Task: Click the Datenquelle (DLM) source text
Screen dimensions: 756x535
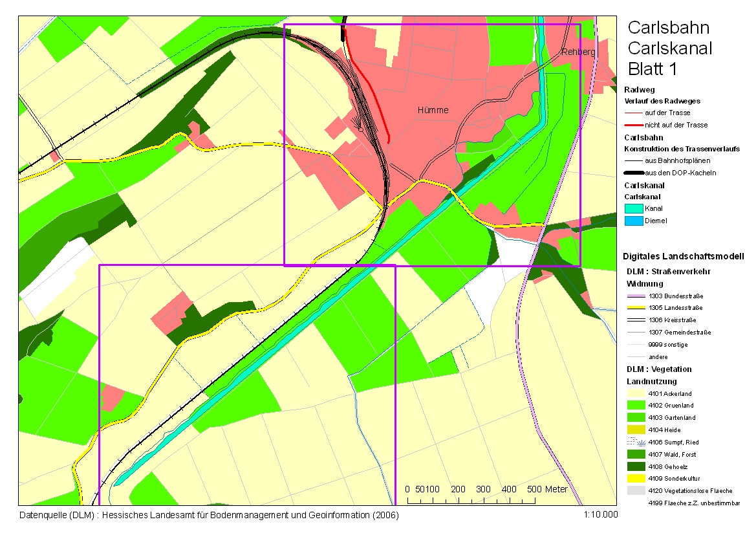Action: [x=210, y=516]
